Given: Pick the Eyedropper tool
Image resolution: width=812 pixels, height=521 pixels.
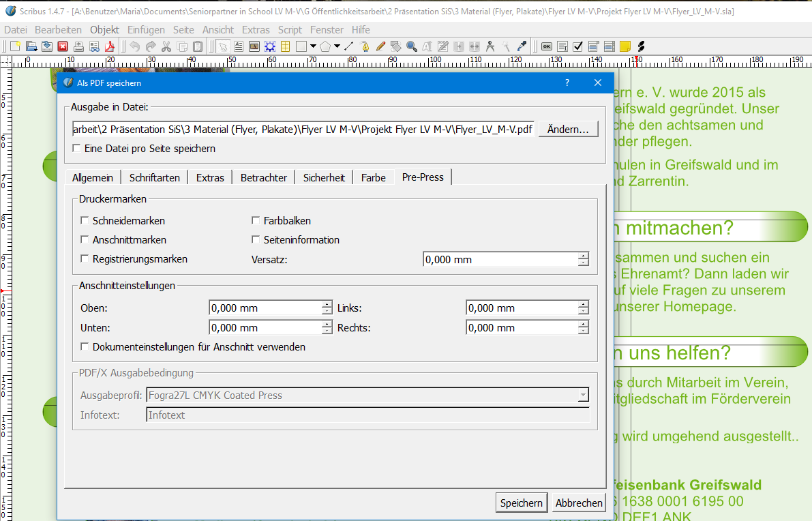Looking at the screenshot, I should click(522, 46).
